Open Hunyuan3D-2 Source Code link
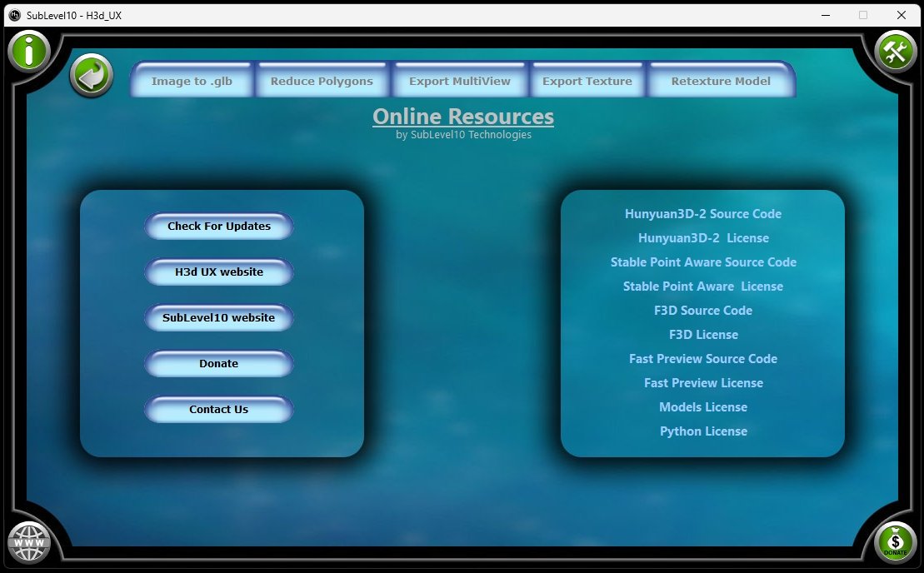 tap(703, 214)
